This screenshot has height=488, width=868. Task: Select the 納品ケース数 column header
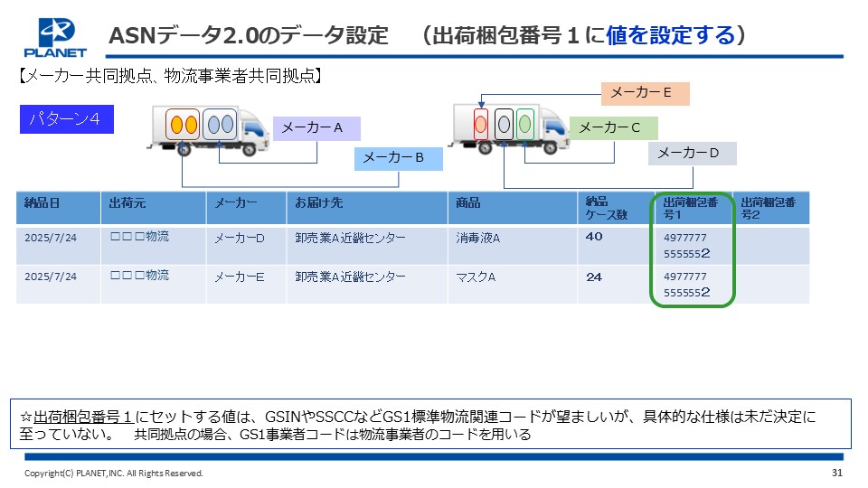click(616, 208)
